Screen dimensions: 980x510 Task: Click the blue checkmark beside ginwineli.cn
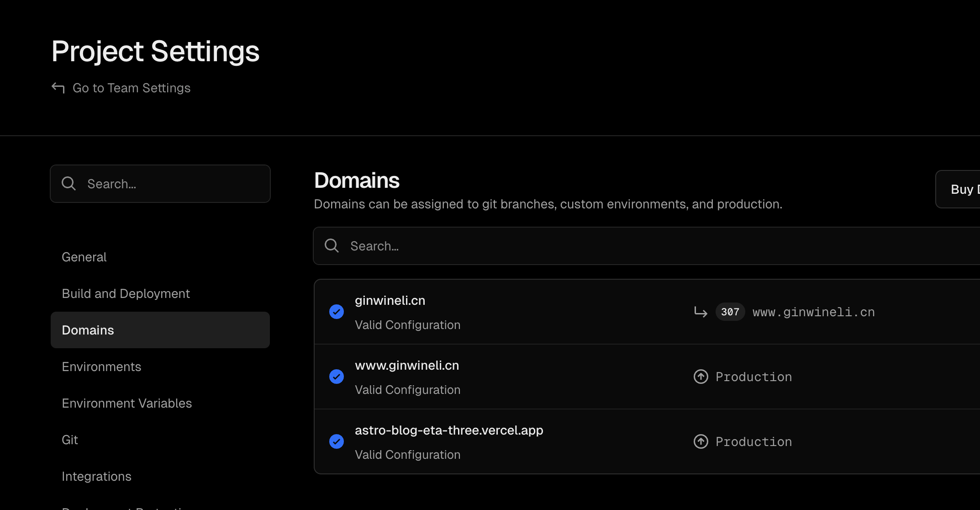337,312
